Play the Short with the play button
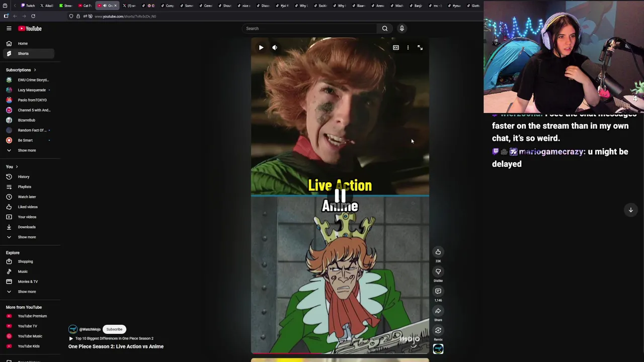644x362 pixels. [261, 48]
